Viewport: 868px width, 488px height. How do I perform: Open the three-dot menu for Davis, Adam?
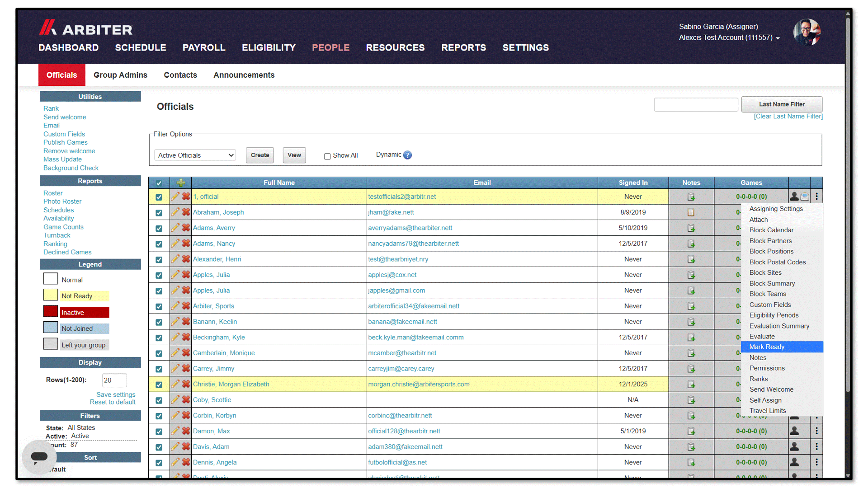(x=816, y=447)
